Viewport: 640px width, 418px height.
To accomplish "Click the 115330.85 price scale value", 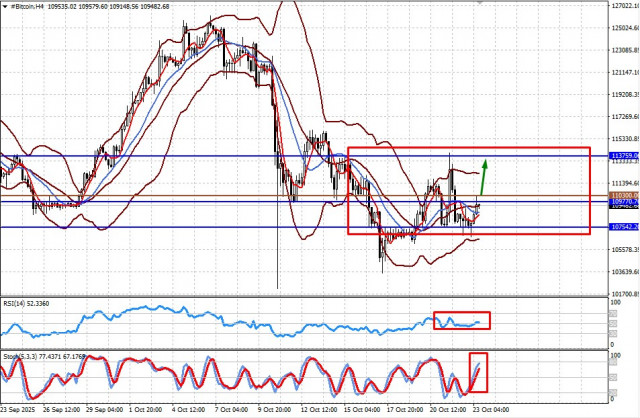I will (x=625, y=139).
